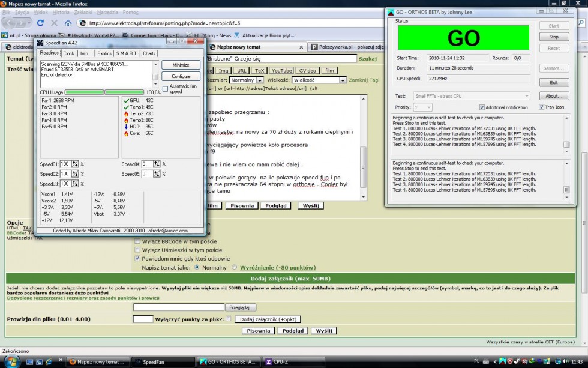Click the Firefox stop loading X icon
Image resolution: width=588 pixels, height=368 pixels.
54,23
